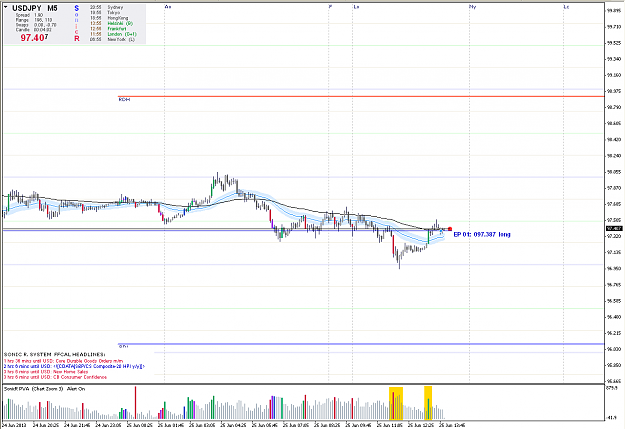Click the USDJPY M5 chart title

point(35,8)
